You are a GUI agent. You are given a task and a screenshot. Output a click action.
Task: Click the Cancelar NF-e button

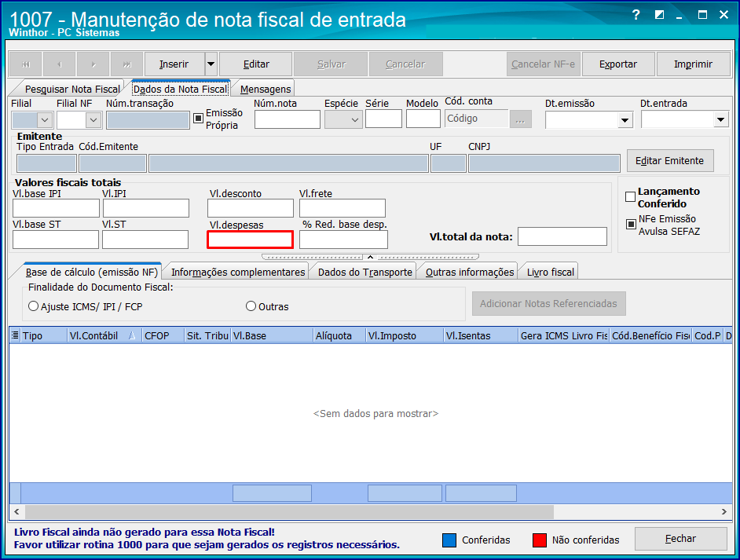pos(543,64)
